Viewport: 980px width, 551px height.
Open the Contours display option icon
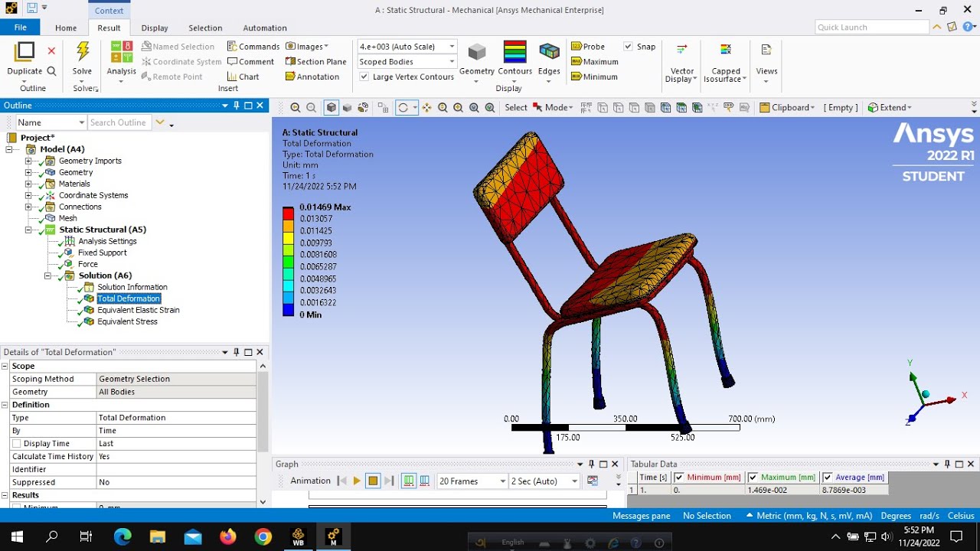[514, 52]
